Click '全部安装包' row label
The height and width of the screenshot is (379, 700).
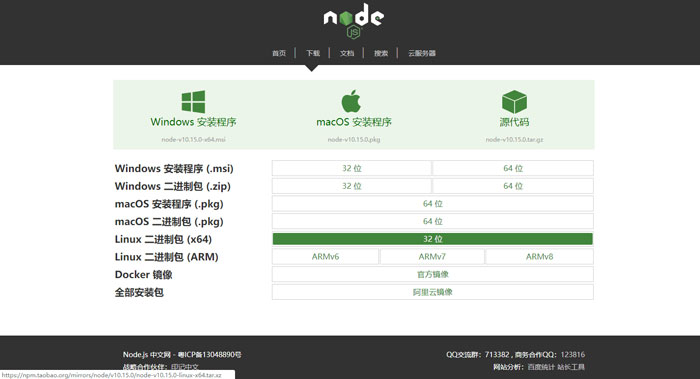(x=139, y=292)
